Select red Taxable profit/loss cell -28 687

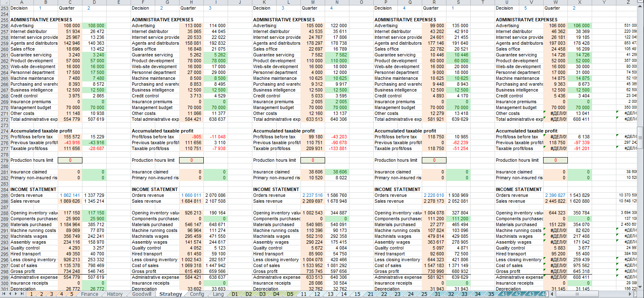click(x=94, y=148)
